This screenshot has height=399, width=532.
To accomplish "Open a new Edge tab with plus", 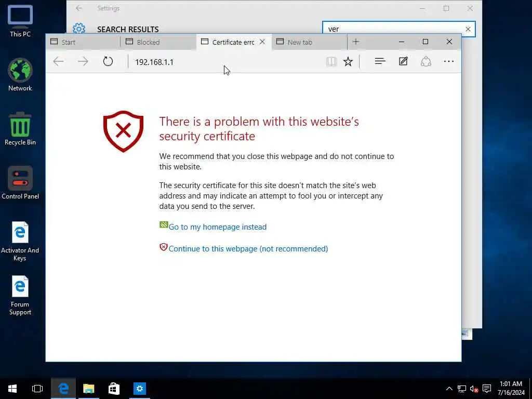I will (x=355, y=42).
